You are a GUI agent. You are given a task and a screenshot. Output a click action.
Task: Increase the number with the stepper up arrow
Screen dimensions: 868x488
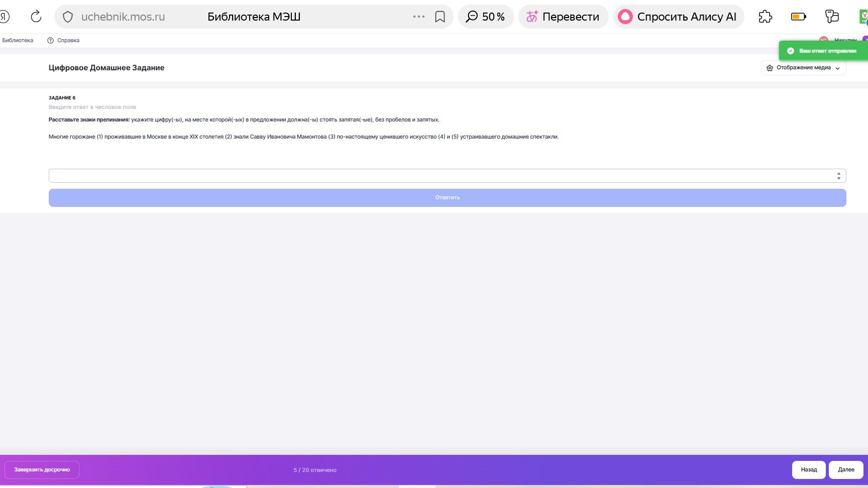[838, 173]
